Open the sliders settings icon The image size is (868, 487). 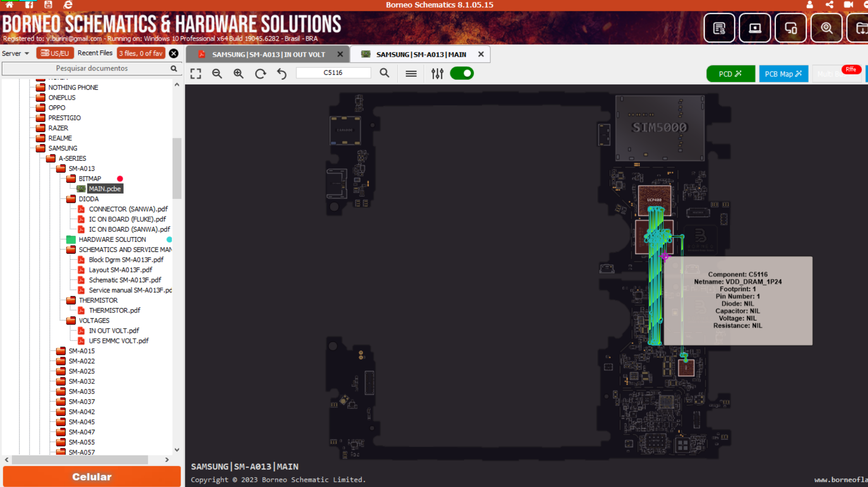click(437, 73)
